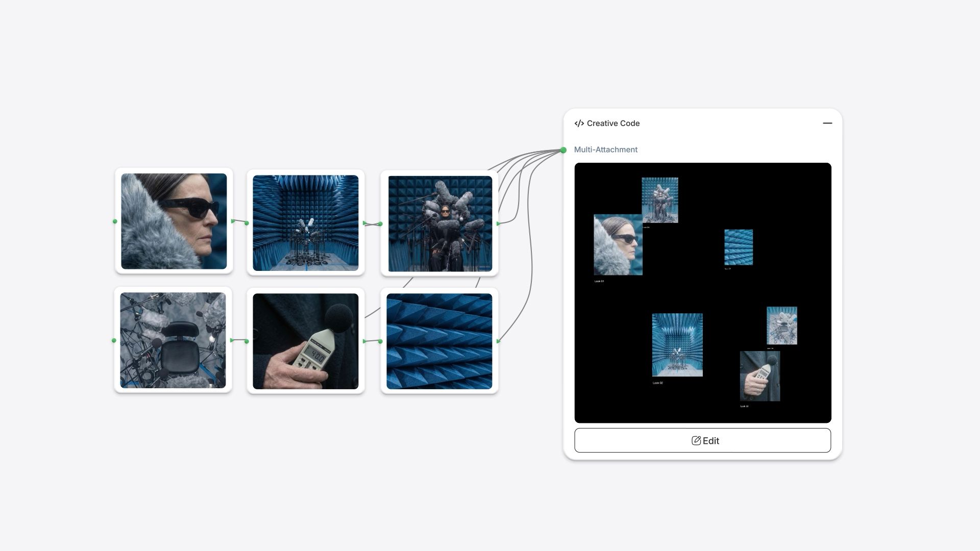Screen dimensions: 980x551
Task: Select the black chair and cables node
Action: [x=173, y=340]
